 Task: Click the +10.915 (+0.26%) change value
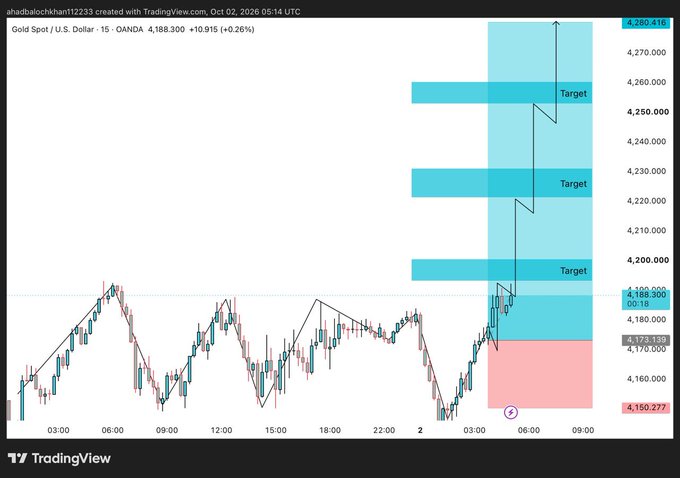[222, 29]
